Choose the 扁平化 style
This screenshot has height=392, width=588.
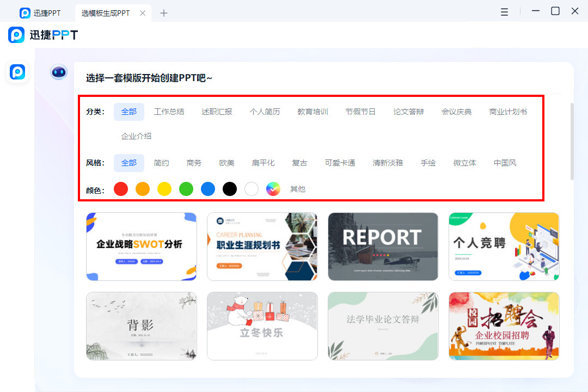[x=264, y=163]
